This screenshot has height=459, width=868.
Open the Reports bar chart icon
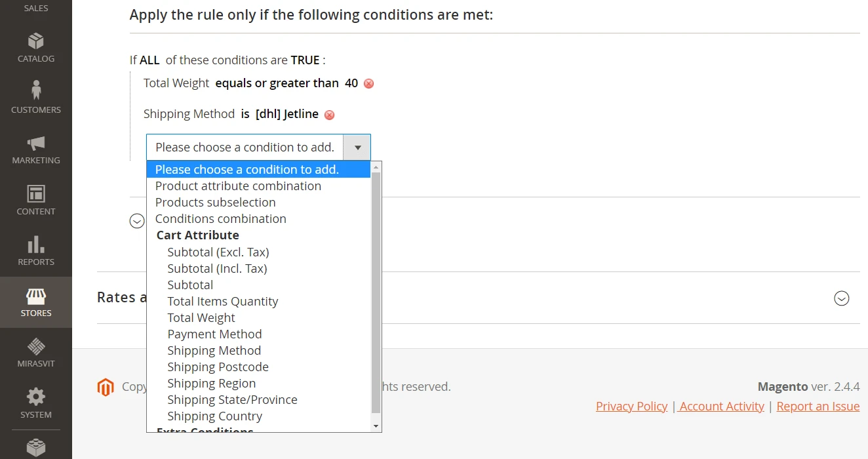click(36, 245)
